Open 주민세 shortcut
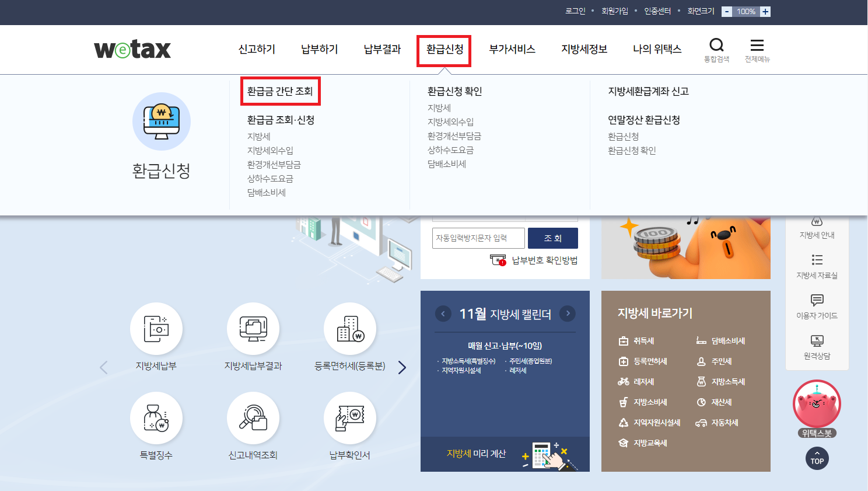This screenshot has width=868, height=491. (x=714, y=361)
